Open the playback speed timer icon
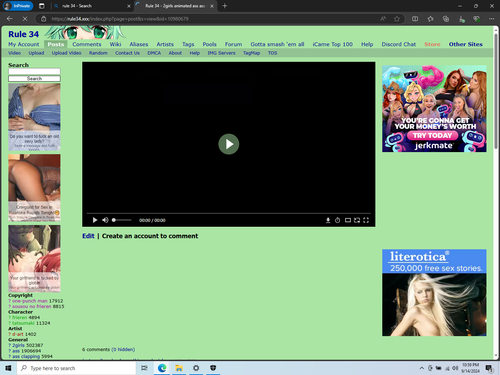 (x=337, y=220)
